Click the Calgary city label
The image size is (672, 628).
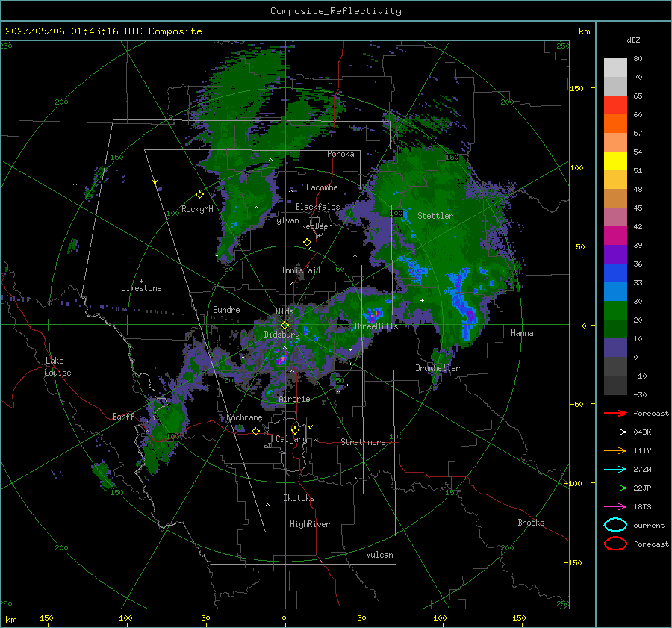(x=291, y=439)
